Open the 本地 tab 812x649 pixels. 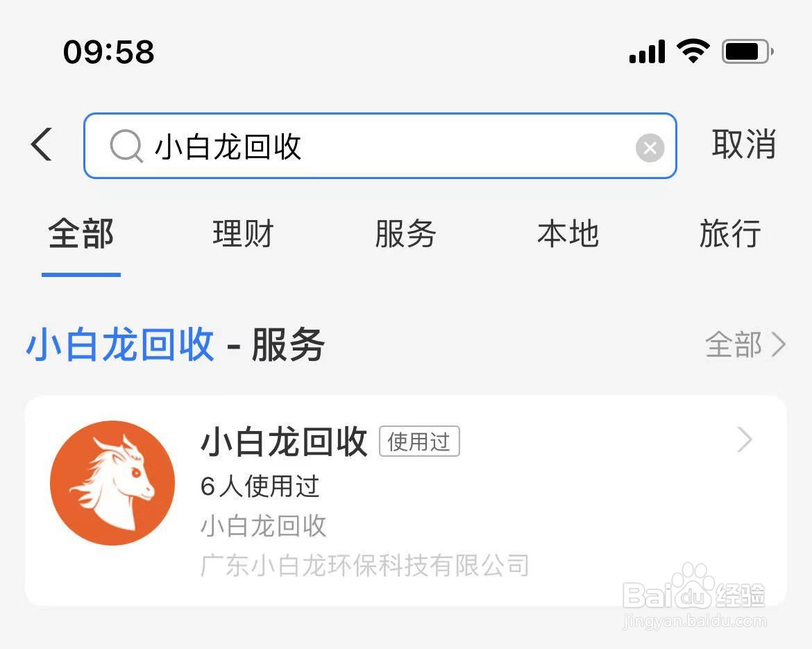coord(568,234)
